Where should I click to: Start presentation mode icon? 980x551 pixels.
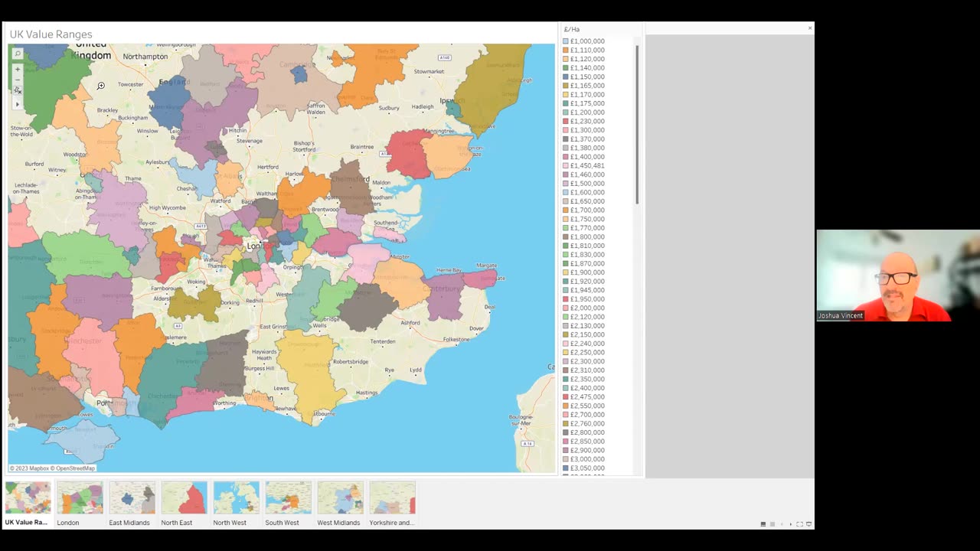(x=809, y=524)
